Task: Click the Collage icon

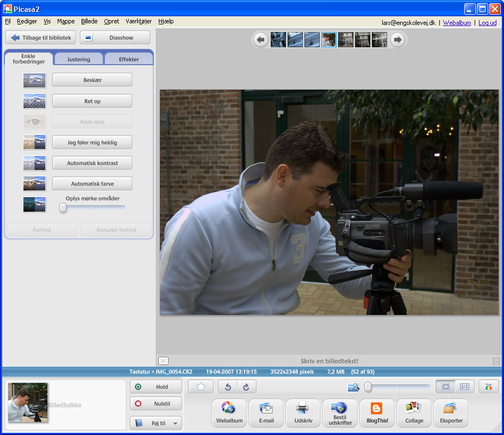Action: pyautogui.click(x=414, y=413)
